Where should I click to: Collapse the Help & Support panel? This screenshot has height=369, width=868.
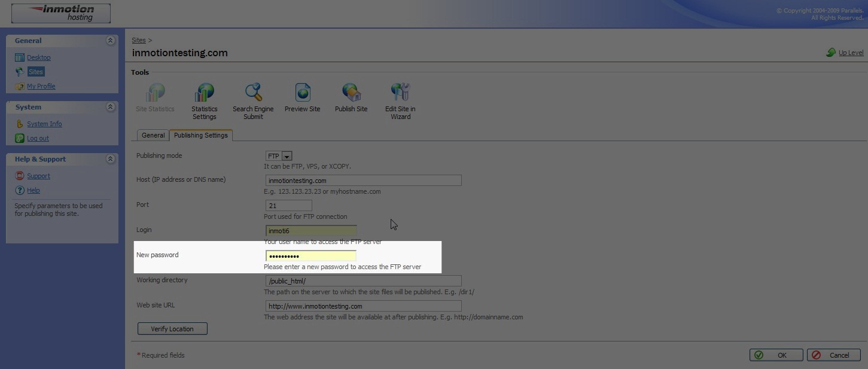(x=110, y=159)
